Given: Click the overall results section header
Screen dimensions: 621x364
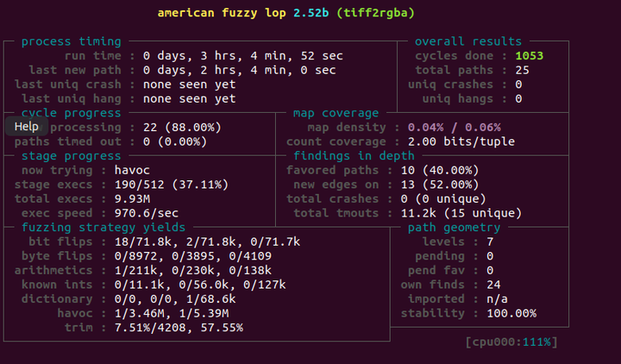Looking at the screenshot, I should click(468, 41).
